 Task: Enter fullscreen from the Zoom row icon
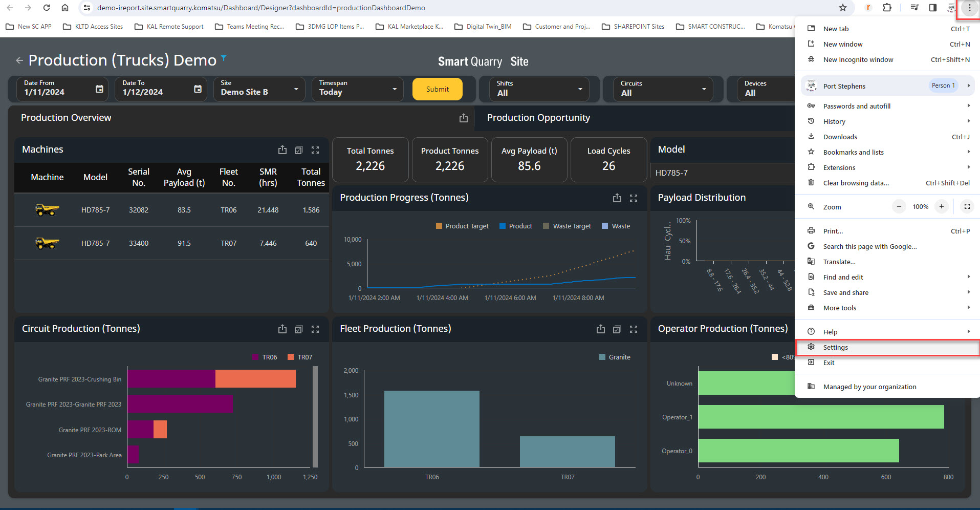click(x=967, y=206)
